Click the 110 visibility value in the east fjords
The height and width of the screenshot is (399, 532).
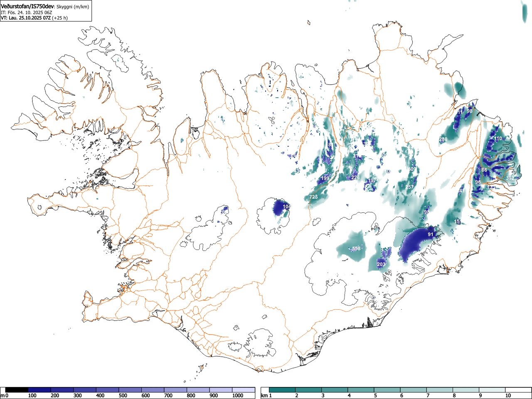tap(498, 138)
